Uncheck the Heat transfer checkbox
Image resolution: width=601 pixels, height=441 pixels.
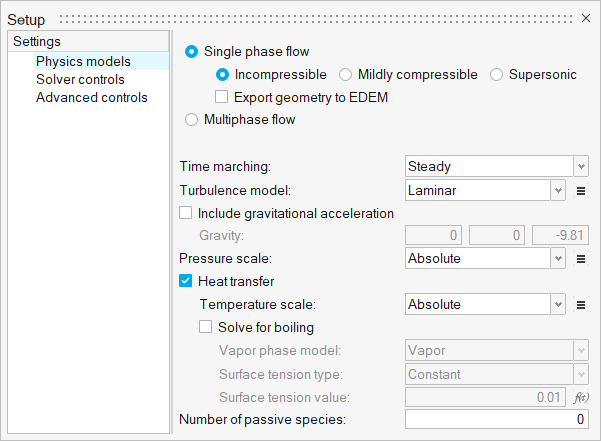tap(185, 282)
